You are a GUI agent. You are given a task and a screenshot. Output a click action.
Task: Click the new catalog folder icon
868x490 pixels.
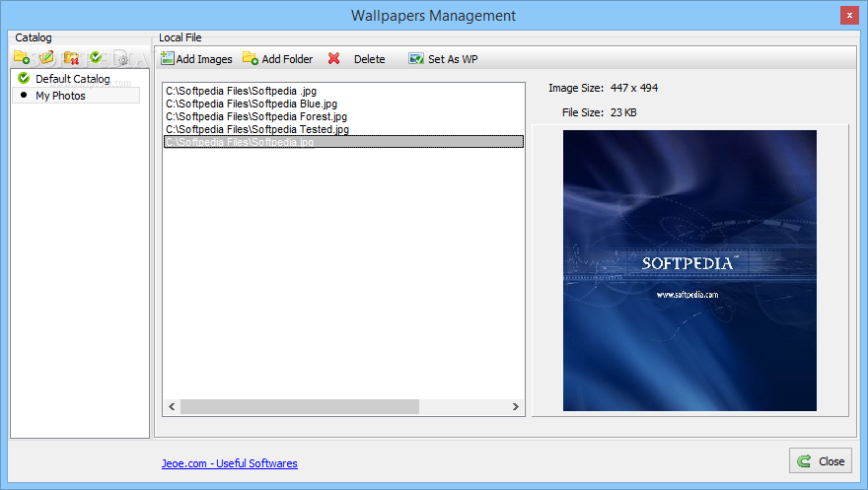coord(22,57)
